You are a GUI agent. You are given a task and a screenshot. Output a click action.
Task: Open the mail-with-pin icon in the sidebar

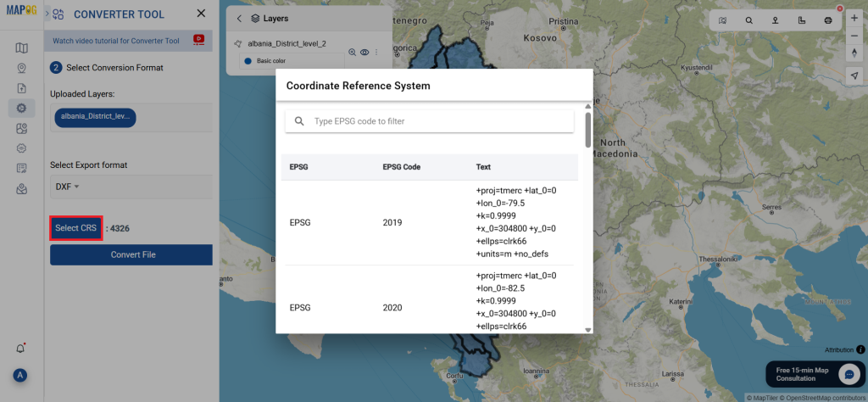pos(21,189)
